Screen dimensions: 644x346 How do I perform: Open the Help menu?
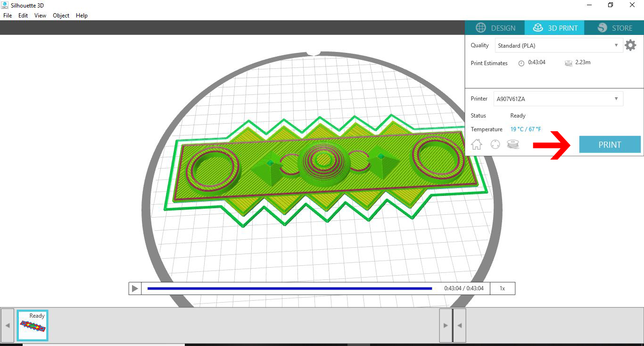tap(82, 16)
